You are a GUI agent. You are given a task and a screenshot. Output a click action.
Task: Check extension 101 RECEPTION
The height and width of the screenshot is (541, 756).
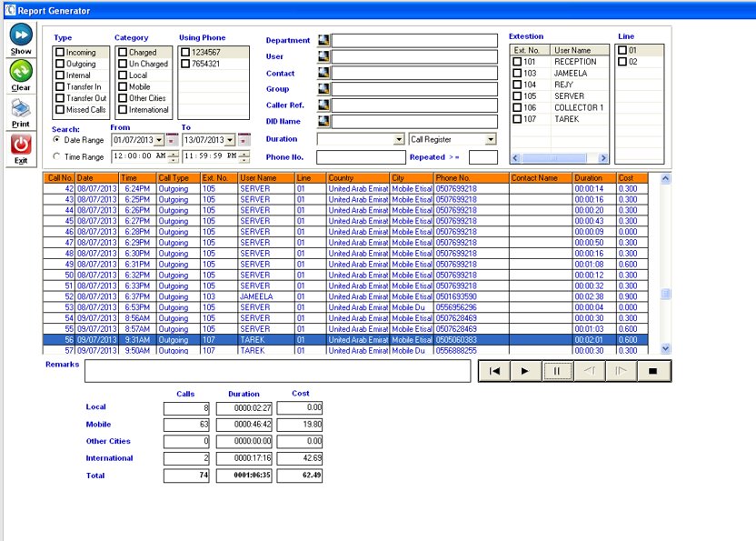coord(517,62)
